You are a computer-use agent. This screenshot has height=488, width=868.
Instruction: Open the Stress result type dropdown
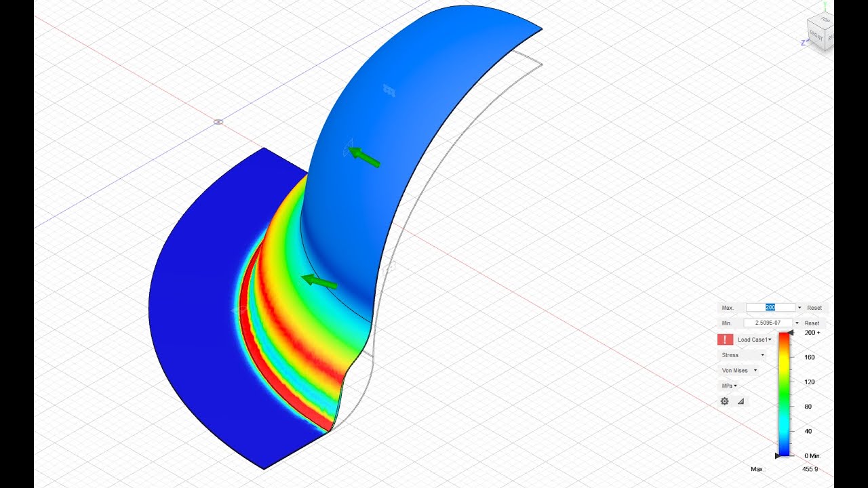tap(743, 355)
